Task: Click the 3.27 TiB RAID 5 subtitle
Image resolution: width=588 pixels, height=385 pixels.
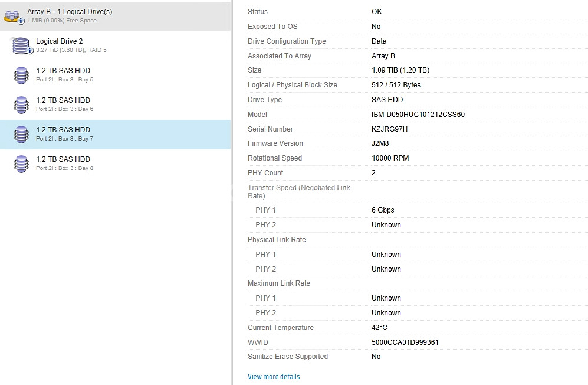Action: [71, 50]
